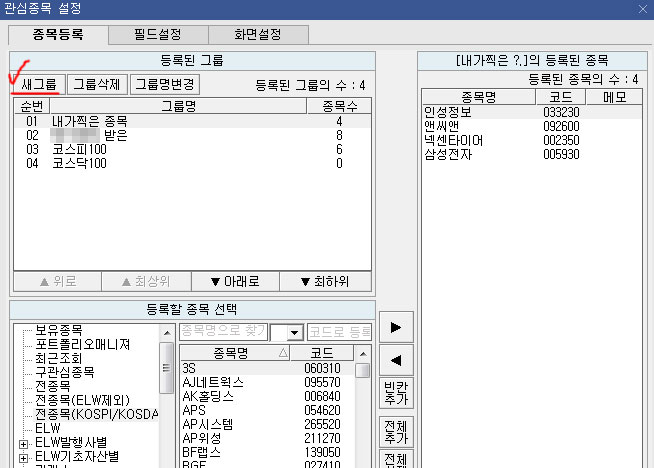Click registered list 종목명 column header
Image resolution: width=654 pixels, height=468 pixels.
[x=479, y=97]
